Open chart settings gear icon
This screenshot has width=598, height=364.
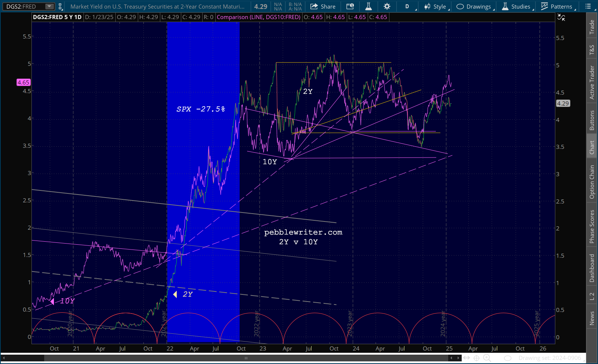coord(387,6)
